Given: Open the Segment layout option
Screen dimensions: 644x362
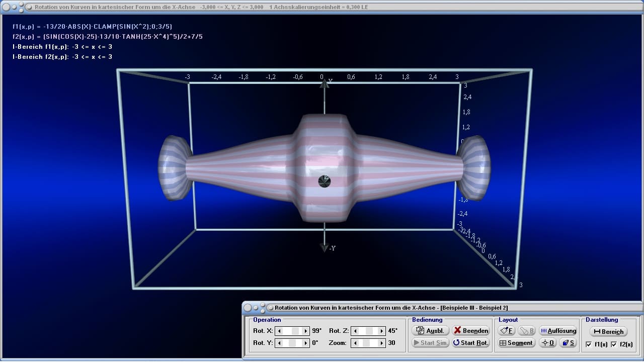Looking at the screenshot, I should pos(516,342).
